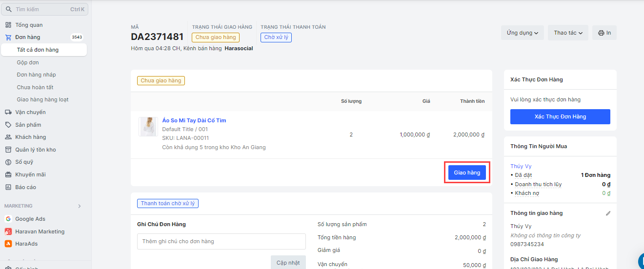The image size is (644, 269).
Task: Click the 1 Đơn hàng value
Action: pyautogui.click(x=596, y=175)
